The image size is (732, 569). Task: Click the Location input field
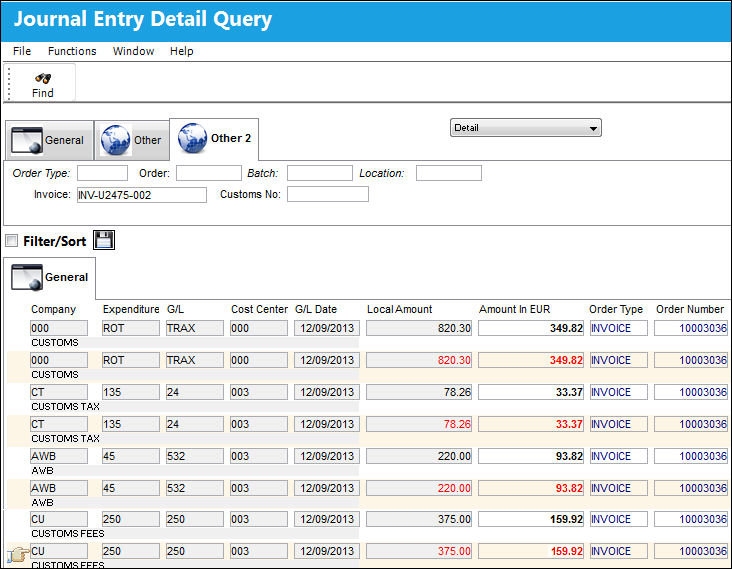pos(449,173)
